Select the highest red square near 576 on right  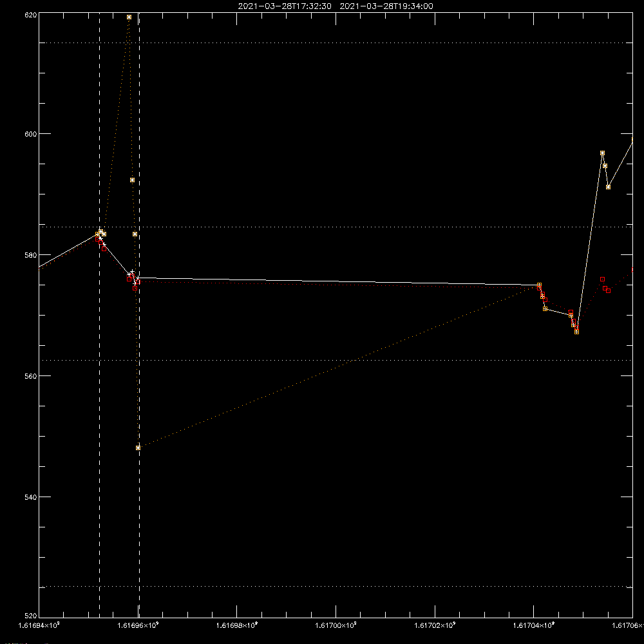[x=603, y=279]
